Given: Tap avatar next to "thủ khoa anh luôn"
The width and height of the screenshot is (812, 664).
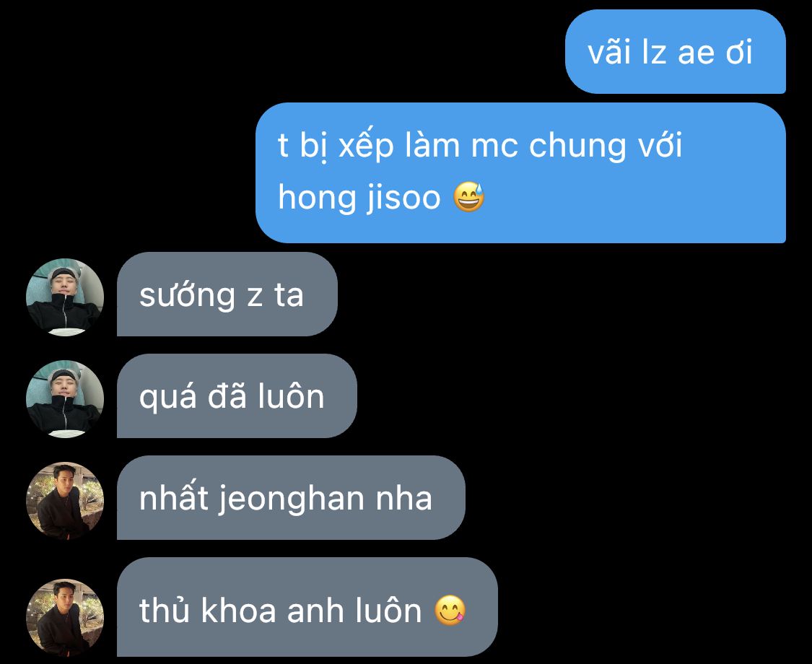Looking at the screenshot, I should pyautogui.click(x=65, y=617).
